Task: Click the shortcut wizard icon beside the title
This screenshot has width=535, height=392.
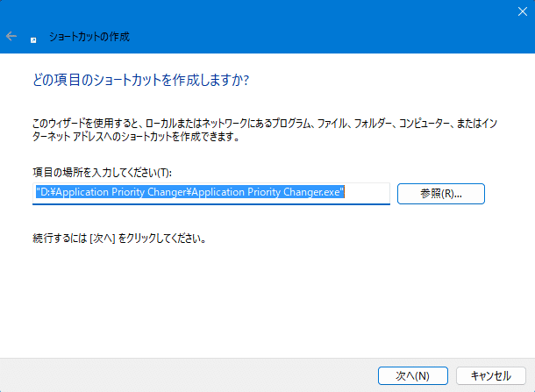Action: [33, 40]
